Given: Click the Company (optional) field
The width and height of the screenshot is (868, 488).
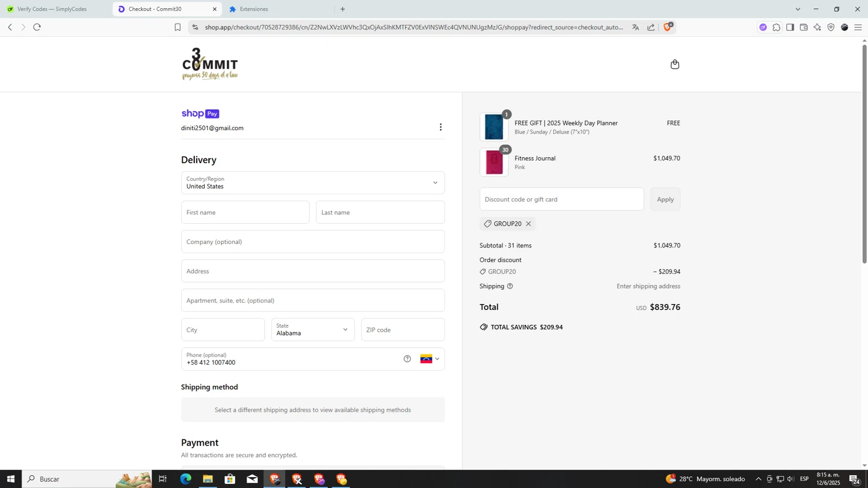Looking at the screenshot, I should [313, 242].
